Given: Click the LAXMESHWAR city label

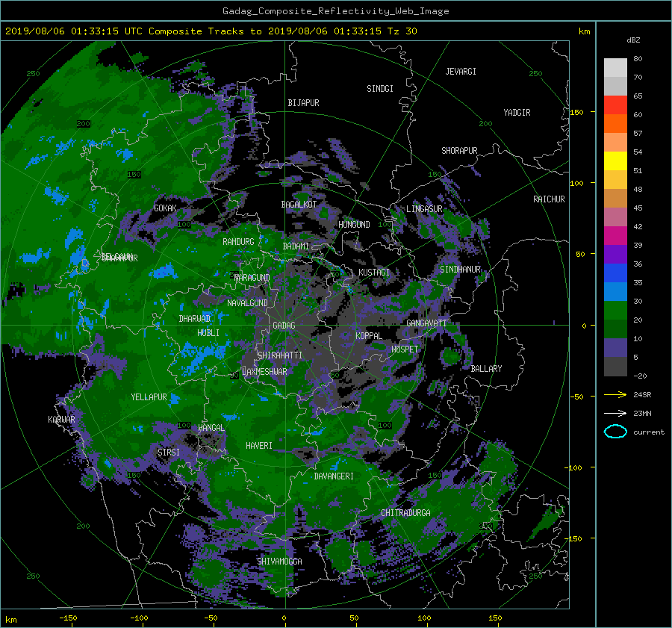Looking at the screenshot, I should 264,372.
